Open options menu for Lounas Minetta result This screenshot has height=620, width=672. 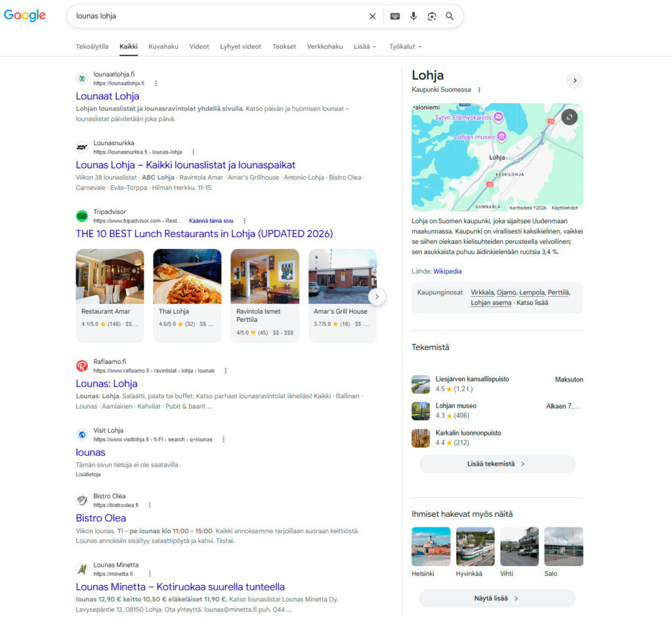tap(150, 573)
